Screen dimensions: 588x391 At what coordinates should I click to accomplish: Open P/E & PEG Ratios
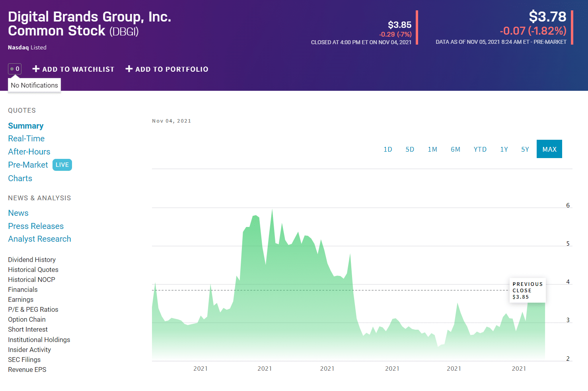33,309
